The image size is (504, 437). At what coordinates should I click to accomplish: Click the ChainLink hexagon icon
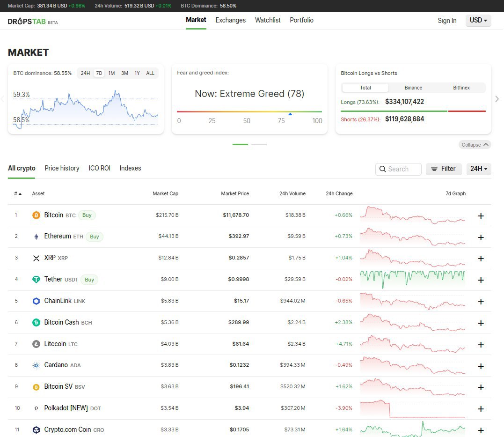pos(36,301)
